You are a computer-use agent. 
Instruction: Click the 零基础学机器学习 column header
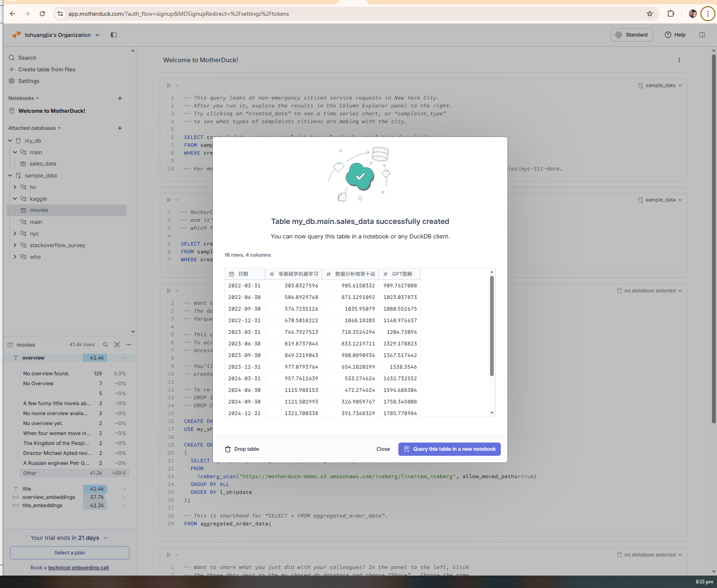[x=294, y=274]
